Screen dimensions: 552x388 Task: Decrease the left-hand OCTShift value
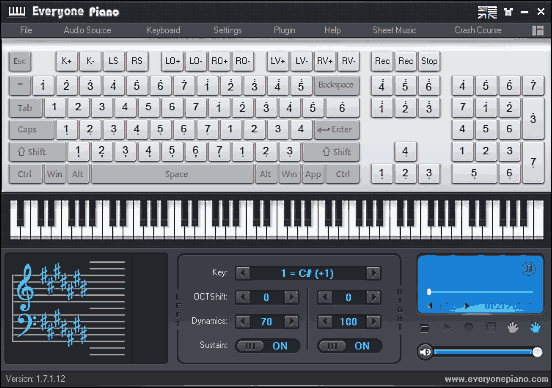tap(243, 297)
